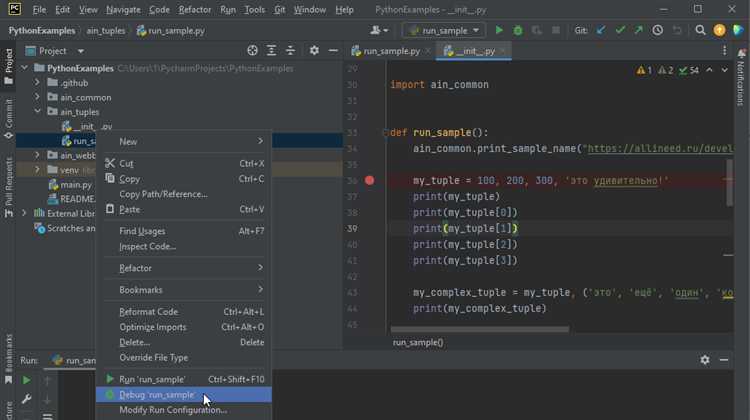The width and height of the screenshot is (750, 420).
Task: Click the editor vertical scrollbar thumb
Action: (729, 183)
